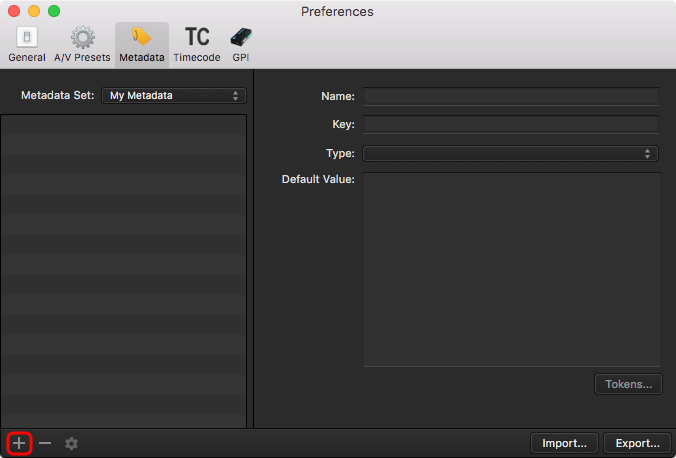Add a new metadata field with plus

point(19,443)
